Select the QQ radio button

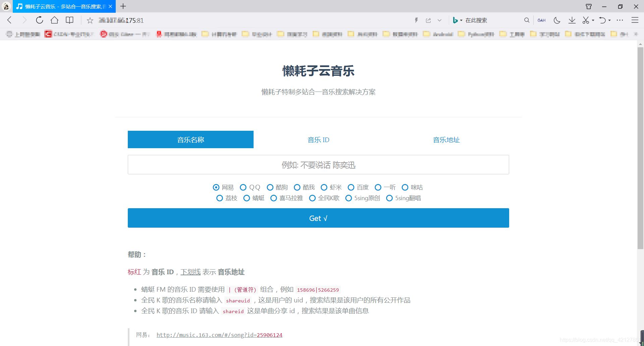tap(243, 187)
